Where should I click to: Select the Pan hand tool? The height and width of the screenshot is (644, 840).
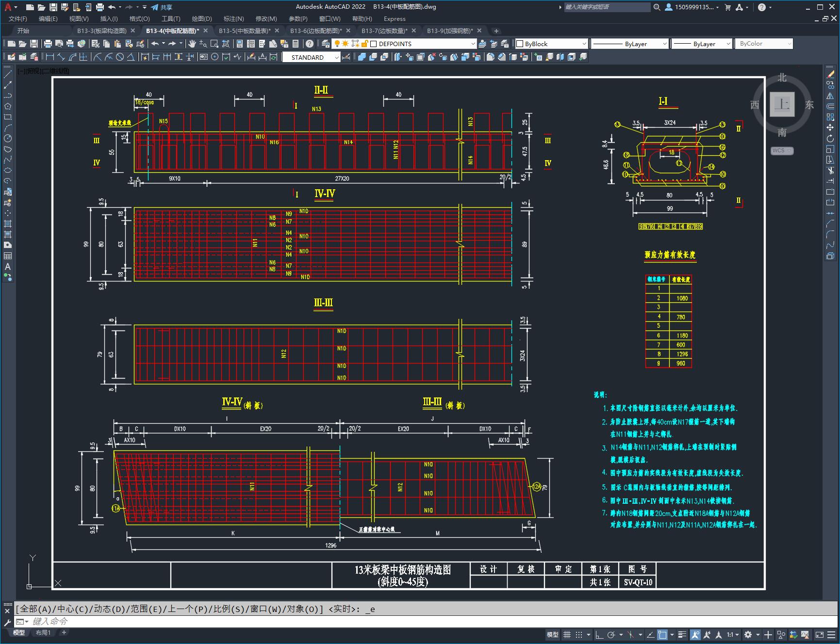[x=192, y=44]
